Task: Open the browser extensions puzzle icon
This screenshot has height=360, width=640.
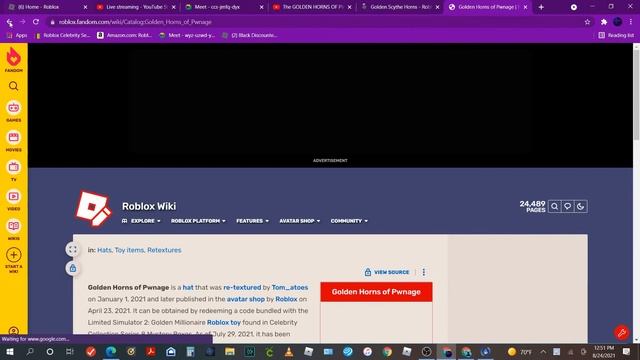Action: coord(604,22)
